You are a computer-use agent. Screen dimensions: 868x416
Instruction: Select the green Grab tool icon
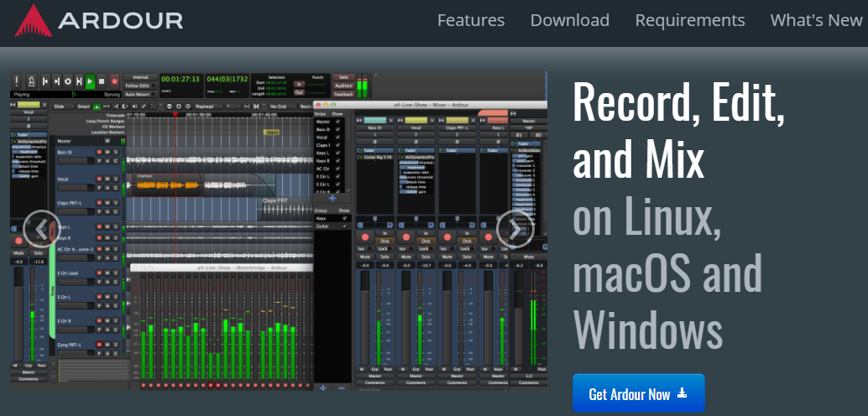tap(97, 107)
